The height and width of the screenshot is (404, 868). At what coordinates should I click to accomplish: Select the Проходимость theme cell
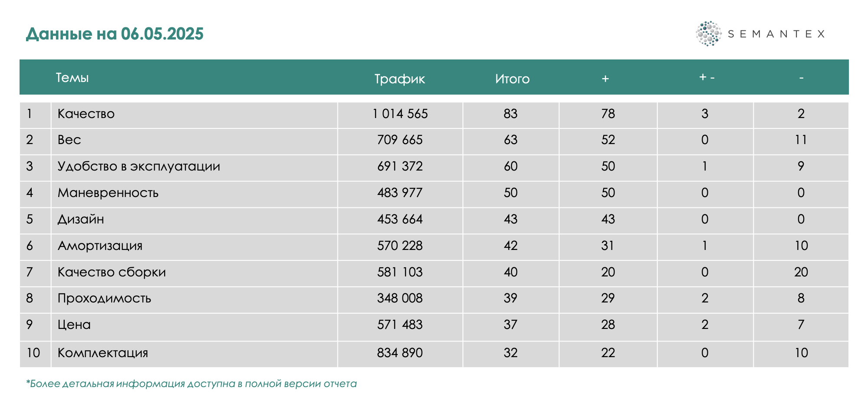pyautogui.click(x=104, y=298)
